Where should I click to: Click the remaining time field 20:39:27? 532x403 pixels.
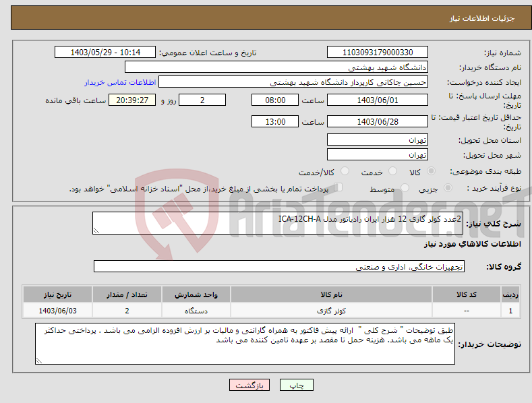pyautogui.click(x=132, y=100)
